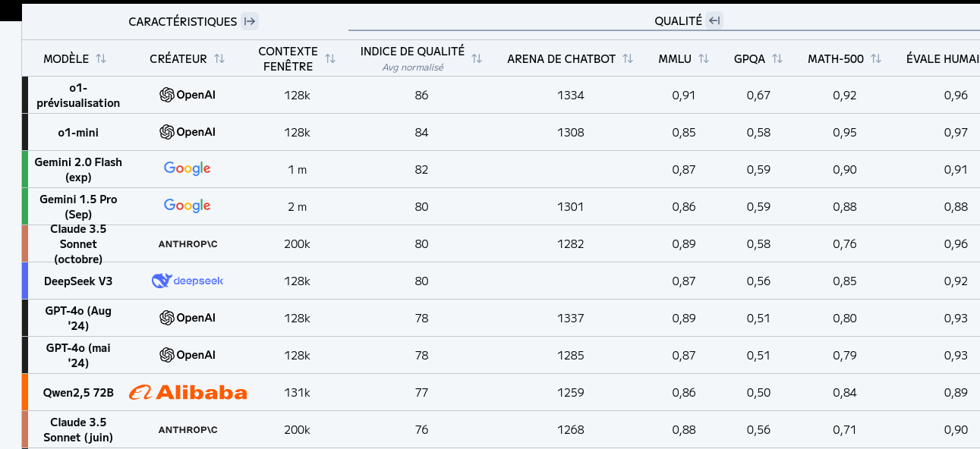The image size is (980, 449).
Task: Sort by Contexte Fenêtre arrows
Action: (330, 58)
